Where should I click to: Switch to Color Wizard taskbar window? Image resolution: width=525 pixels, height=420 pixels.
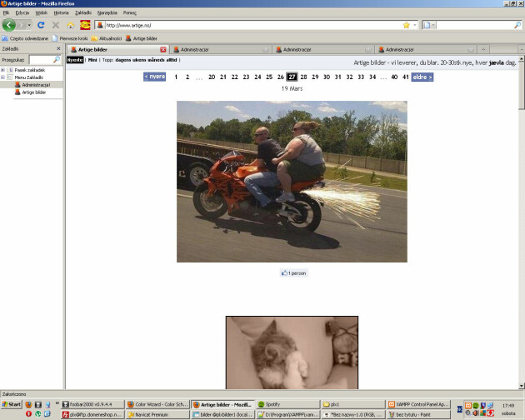pyautogui.click(x=157, y=404)
